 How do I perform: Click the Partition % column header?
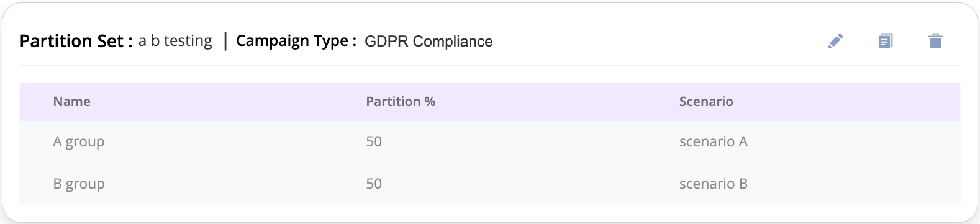[x=401, y=102]
